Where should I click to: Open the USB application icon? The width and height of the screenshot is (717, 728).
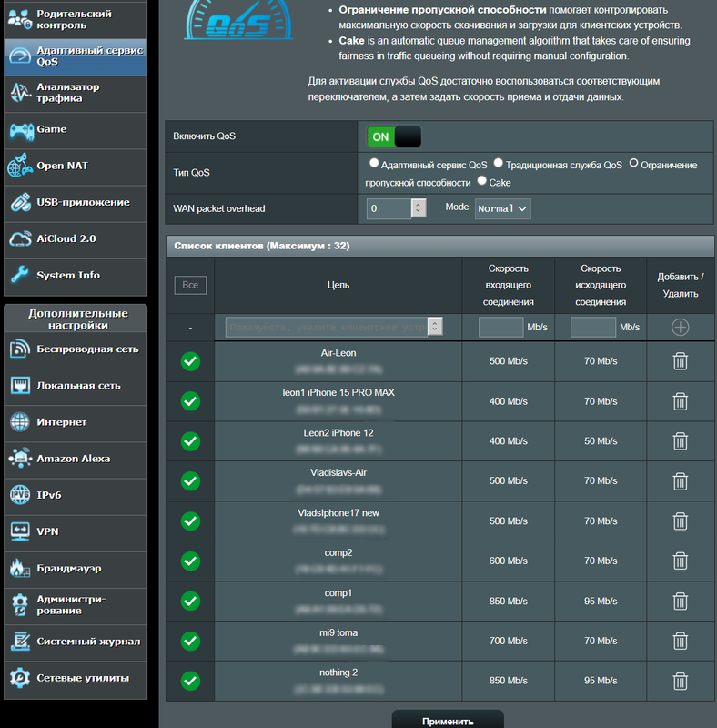(20, 202)
